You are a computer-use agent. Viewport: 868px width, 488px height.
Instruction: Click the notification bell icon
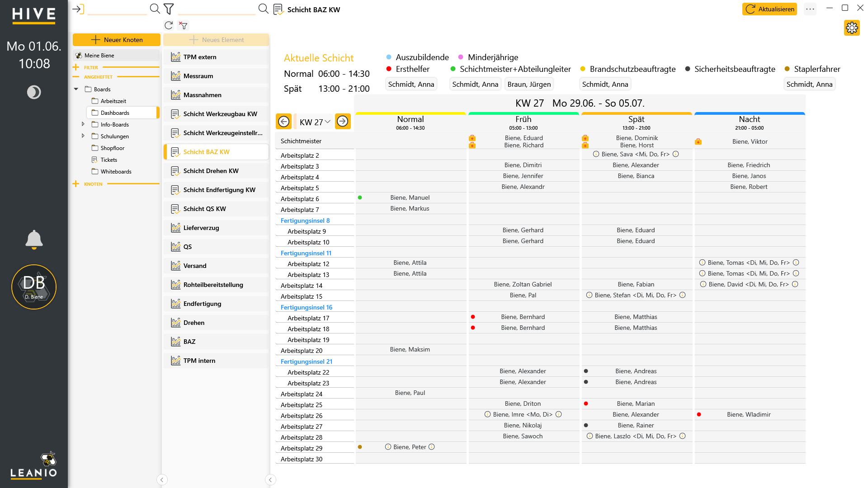click(x=34, y=239)
